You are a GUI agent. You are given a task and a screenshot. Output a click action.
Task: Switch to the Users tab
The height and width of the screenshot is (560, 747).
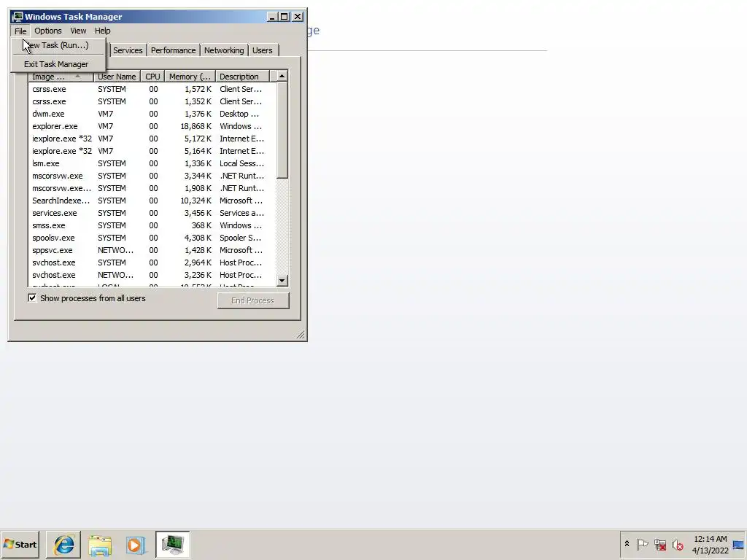pos(263,50)
